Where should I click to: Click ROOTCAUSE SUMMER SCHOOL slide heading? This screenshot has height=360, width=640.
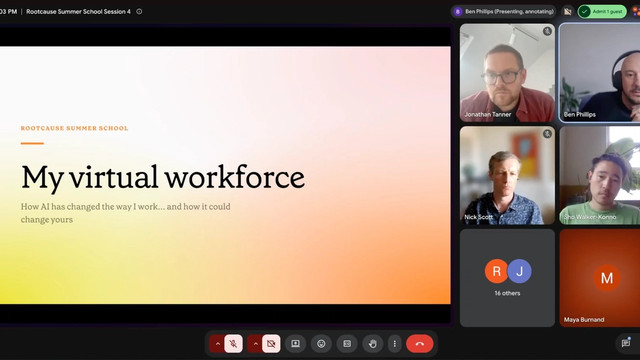click(74, 128)
